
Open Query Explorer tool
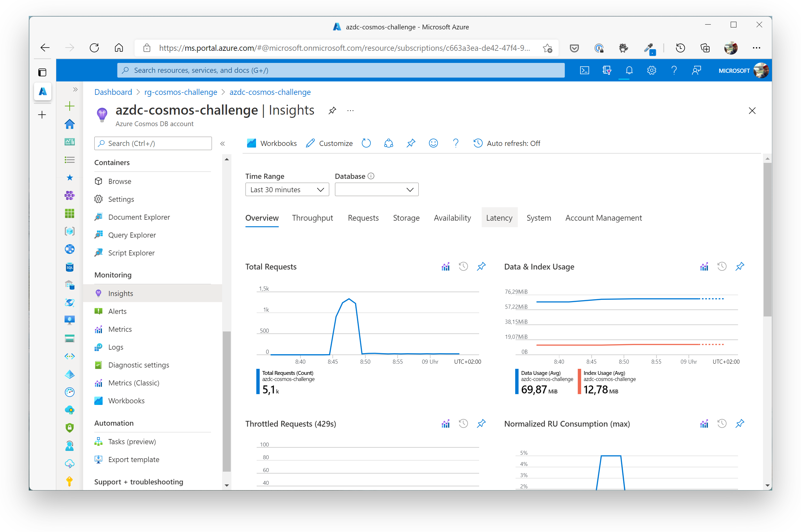click(x=131, y=234)
